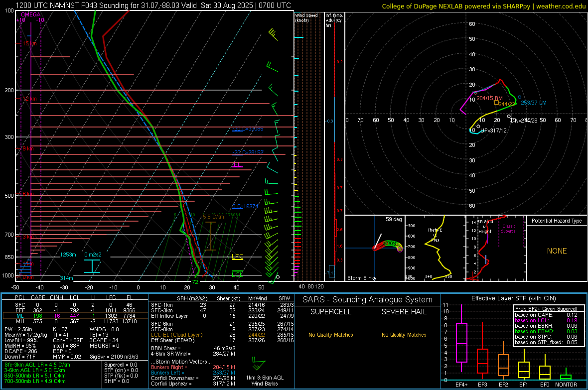Click the 0 C=16274' freezing level label
The height and width of the screenshot is (390, 588).
(x=245, y=206)
